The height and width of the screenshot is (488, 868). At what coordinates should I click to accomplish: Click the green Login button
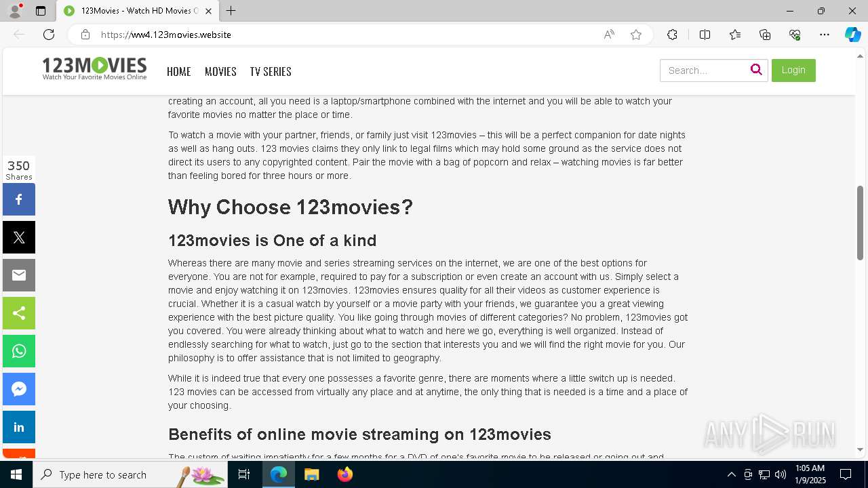[x=793, y=70]
